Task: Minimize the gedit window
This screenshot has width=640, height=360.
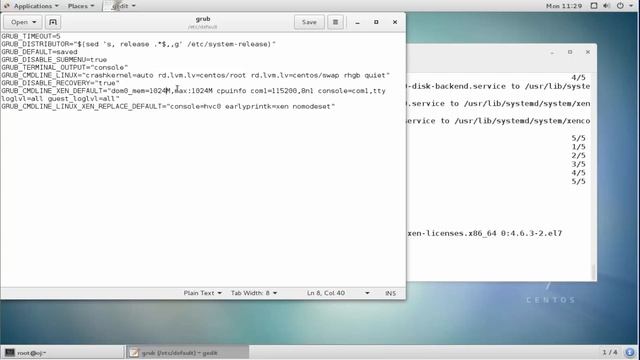Action: (358, 22)
